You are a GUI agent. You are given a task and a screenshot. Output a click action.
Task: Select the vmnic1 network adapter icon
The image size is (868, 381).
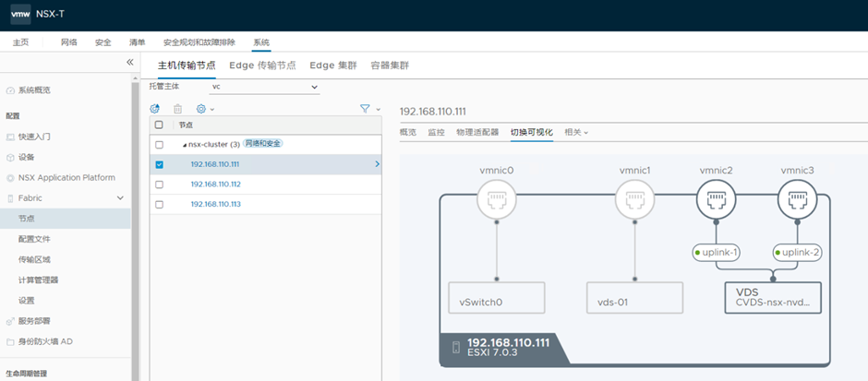635,199
